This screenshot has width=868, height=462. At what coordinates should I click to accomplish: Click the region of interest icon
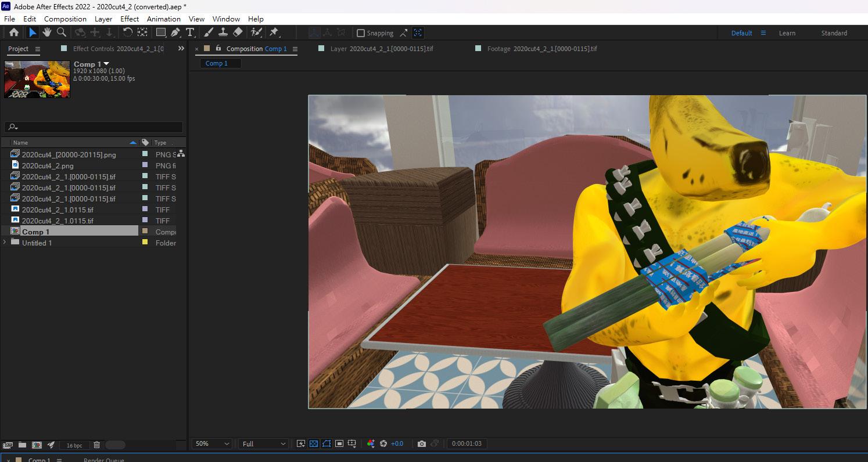pyautogui.click(x=339, y=443)
